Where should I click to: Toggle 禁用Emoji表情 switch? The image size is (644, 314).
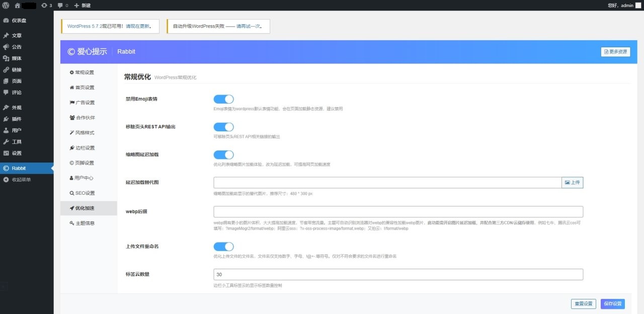[224, 99]
